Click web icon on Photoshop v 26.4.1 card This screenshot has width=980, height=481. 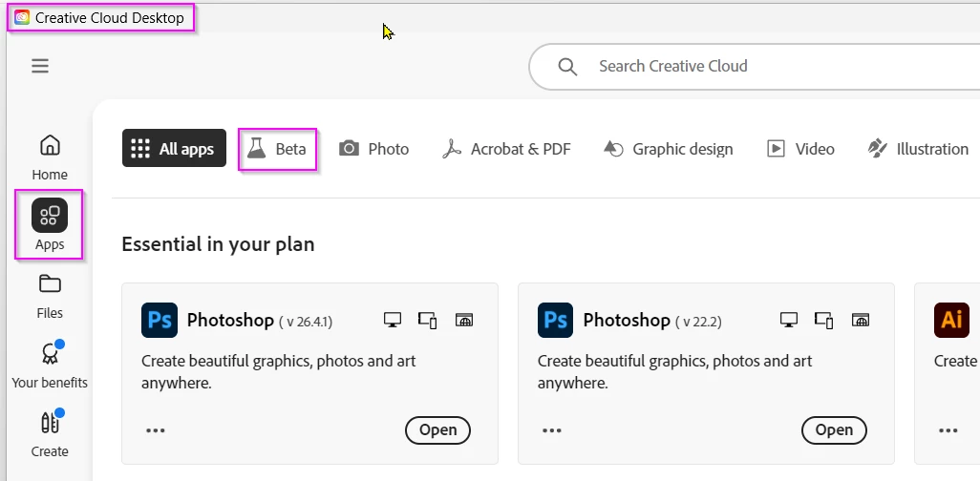[x=464, y=321]
